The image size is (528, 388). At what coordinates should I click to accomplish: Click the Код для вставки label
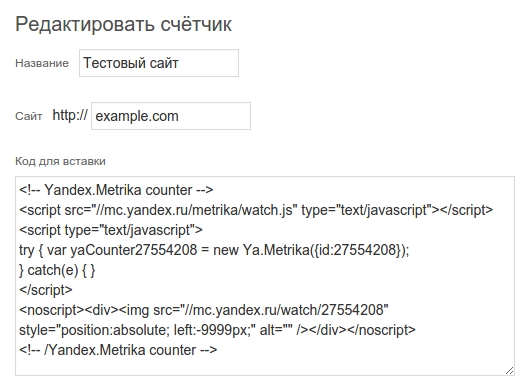pos(60,161)
